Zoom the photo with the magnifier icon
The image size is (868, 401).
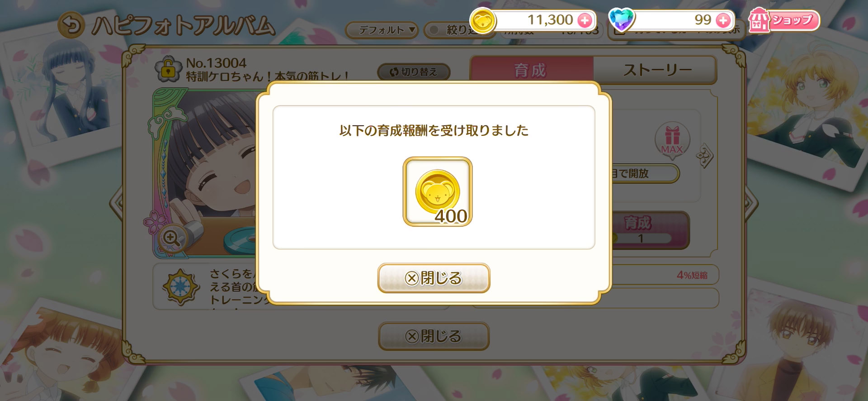coord(172,238)
